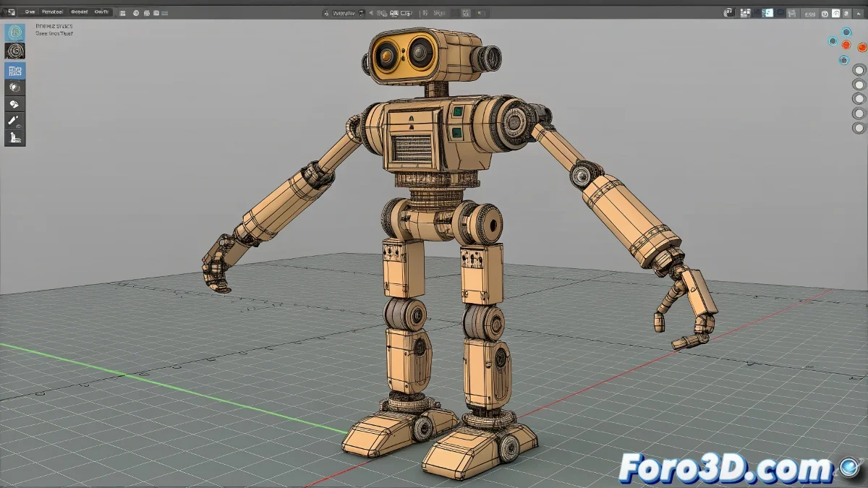Select the stamp-shaped tool ending the left toolbar

point(14,137)
